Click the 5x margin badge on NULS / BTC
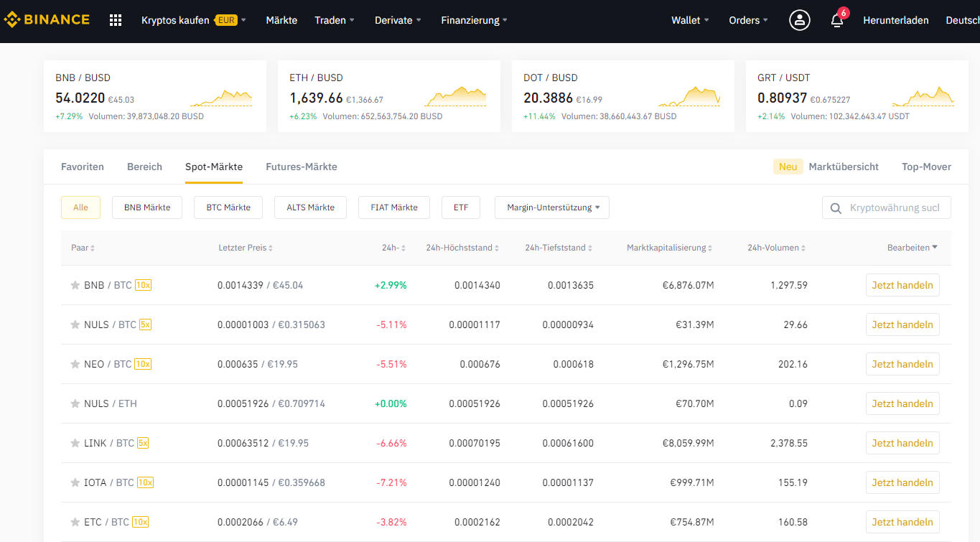Image resolution: width=980 pixels, height=542 pixels. [145, 324]
